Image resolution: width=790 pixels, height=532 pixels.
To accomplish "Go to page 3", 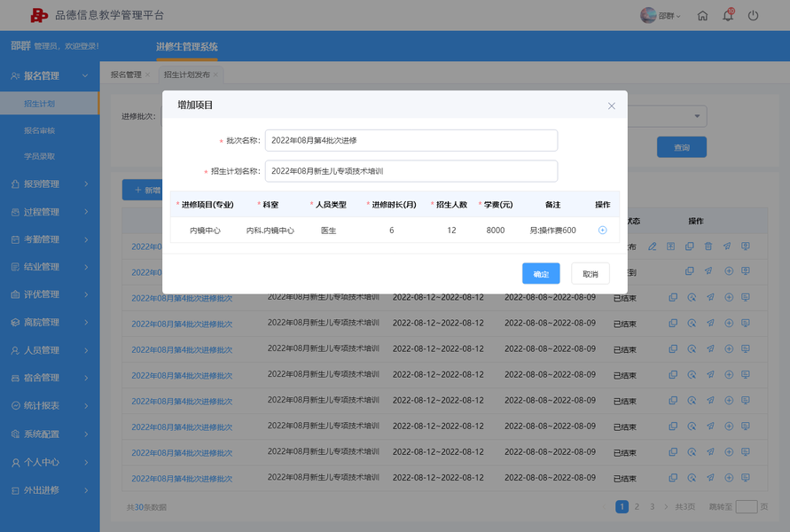I will pyautogui.click(x=652, y=507).
